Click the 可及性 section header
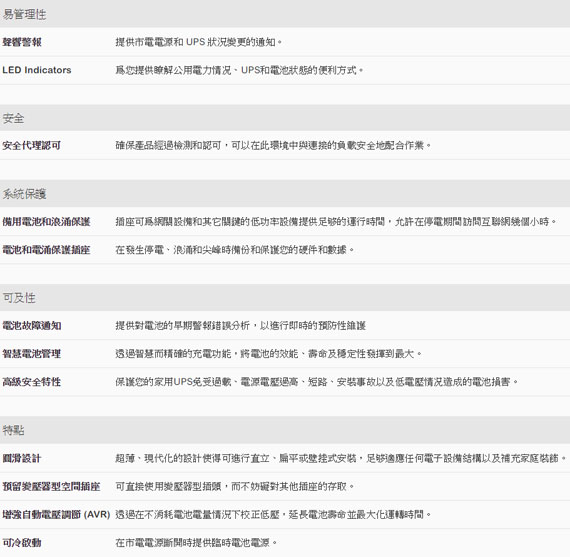This screenshot has width=570, height=557. coord(19,297)
